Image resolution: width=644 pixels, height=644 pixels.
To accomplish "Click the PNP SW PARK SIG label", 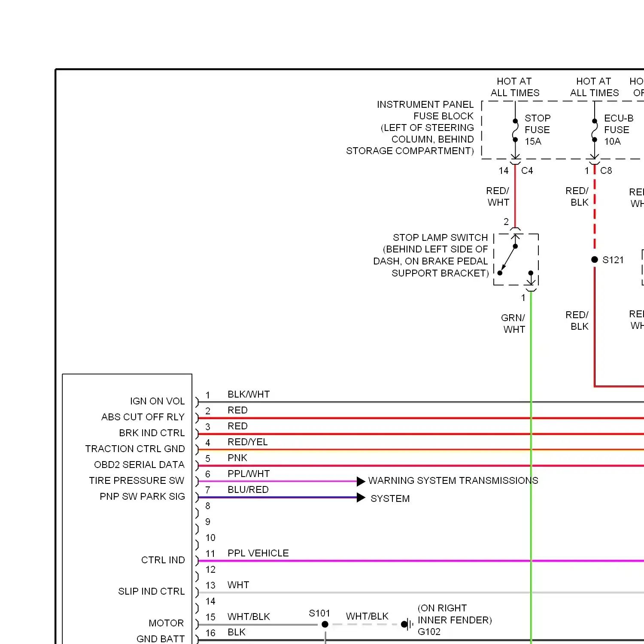I will point(142,496).
